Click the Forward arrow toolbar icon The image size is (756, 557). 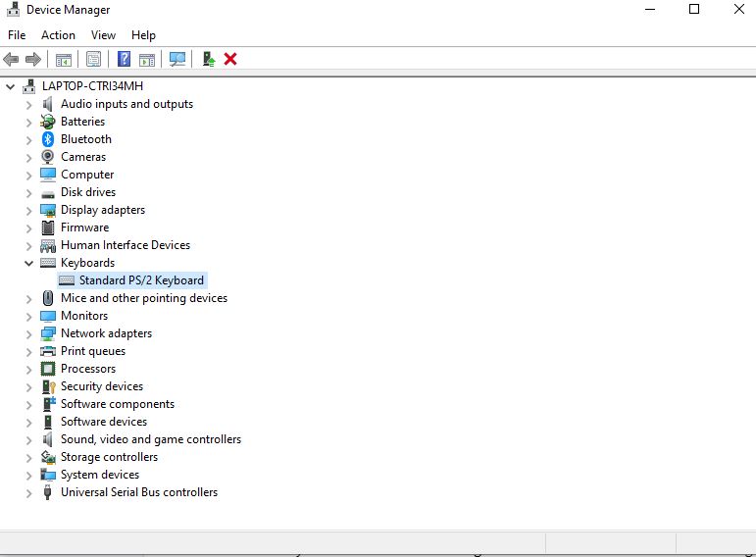[x=32, y=59]
